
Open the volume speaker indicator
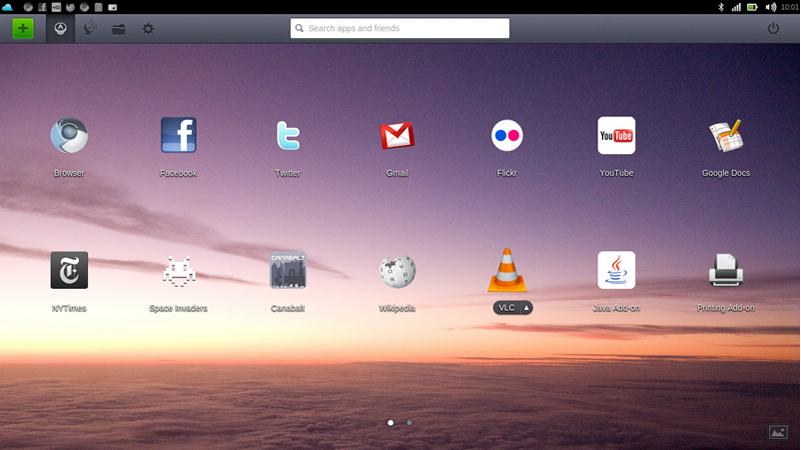click(770, 7)
